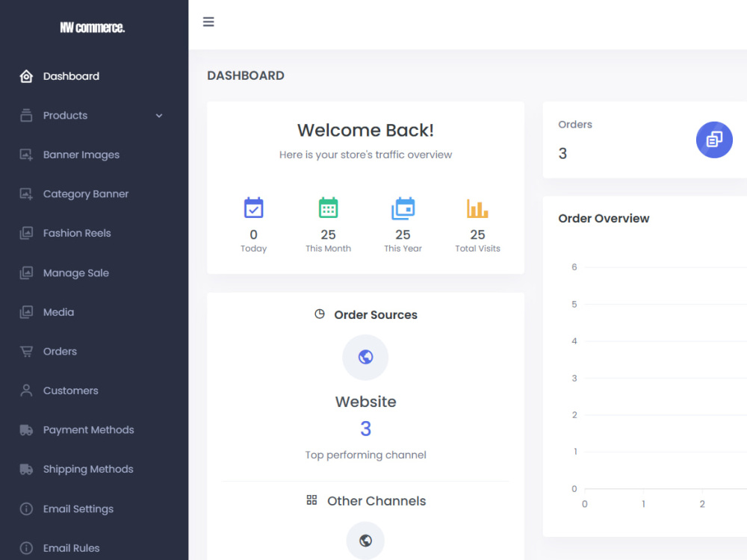Open Email Settings link
The width and height of the screenshot is (747, 560).
pyautogui.click(x=78, y=508)
